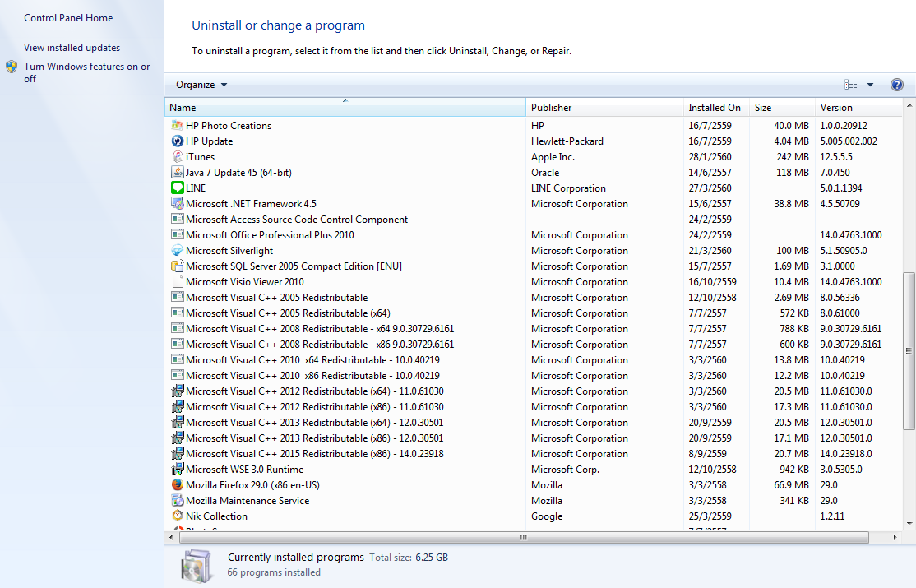Click the Microsoft .NET Framework 4.5 icon

[x=177, y=203]
